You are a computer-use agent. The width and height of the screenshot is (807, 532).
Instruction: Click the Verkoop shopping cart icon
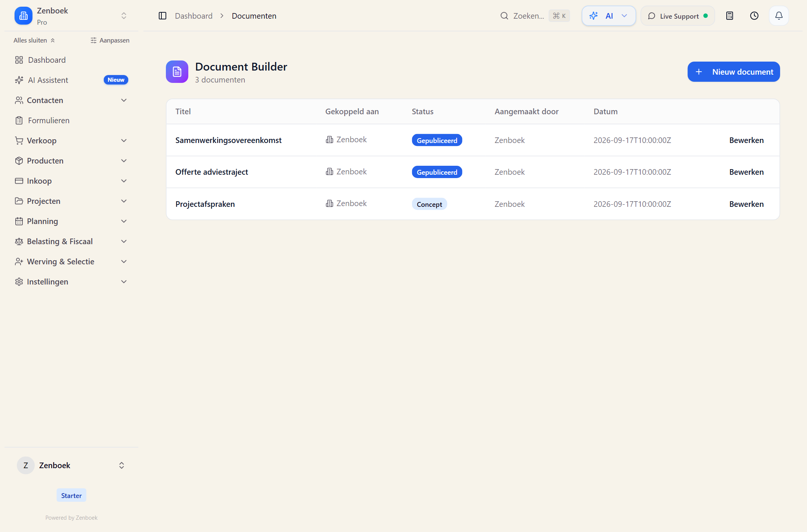coord(19,140)
